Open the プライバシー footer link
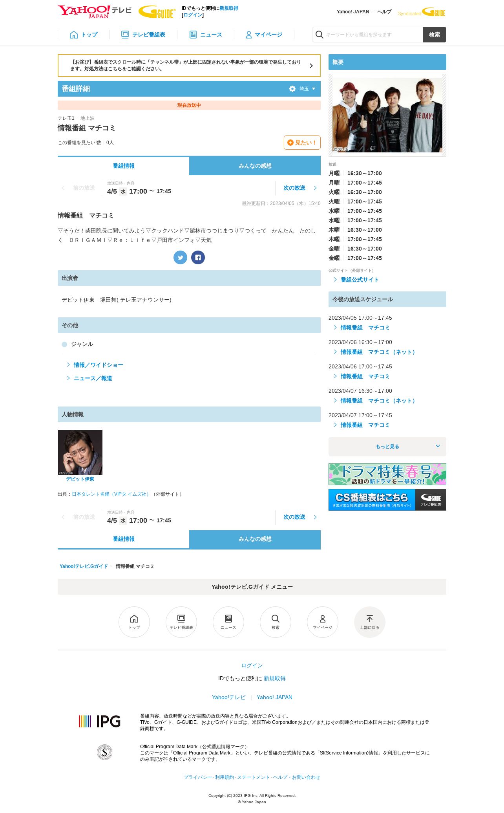This screenshot has height=813, width=504. (197, 777)
